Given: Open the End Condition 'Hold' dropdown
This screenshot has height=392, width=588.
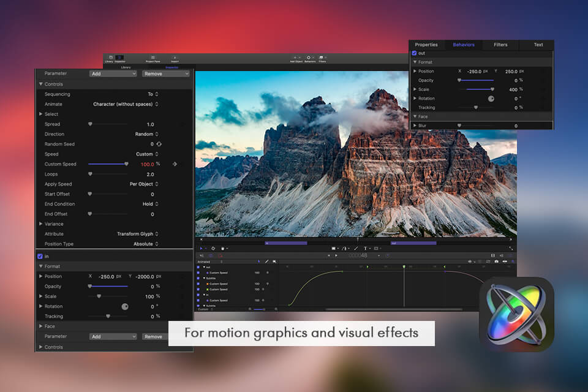Looking at the screenshot, I should (151, 204).
